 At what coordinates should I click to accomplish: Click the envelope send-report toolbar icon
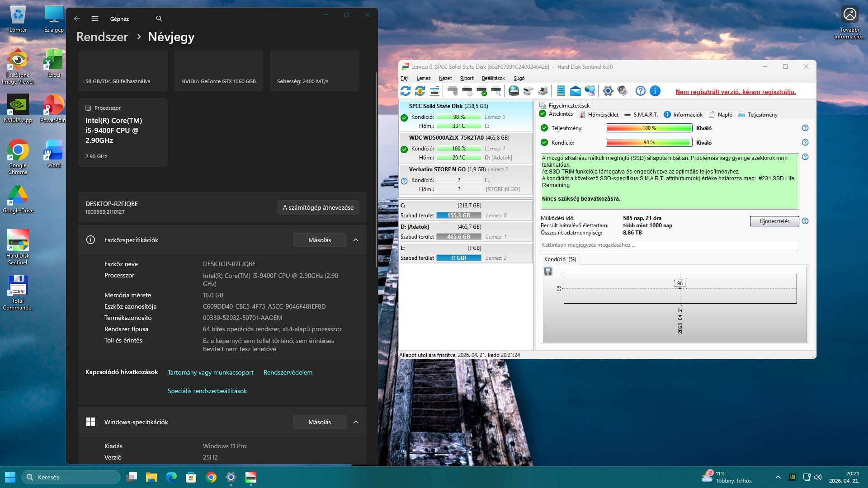[575, 91]
